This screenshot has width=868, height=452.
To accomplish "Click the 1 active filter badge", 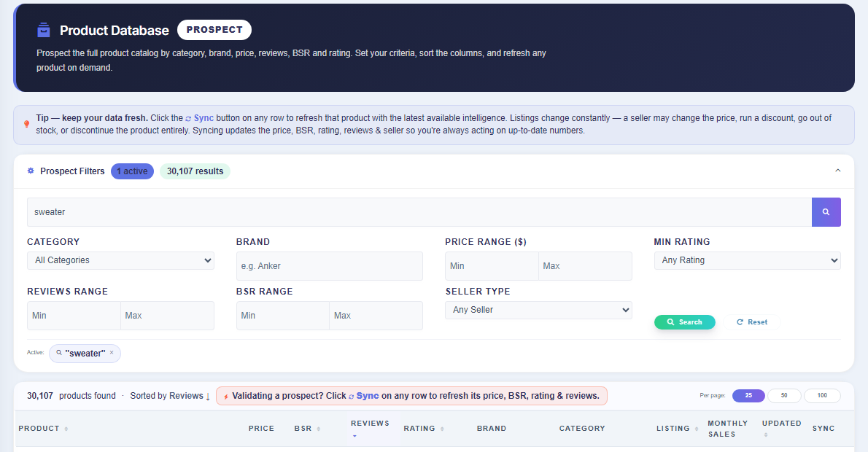I will click(132, 171).
